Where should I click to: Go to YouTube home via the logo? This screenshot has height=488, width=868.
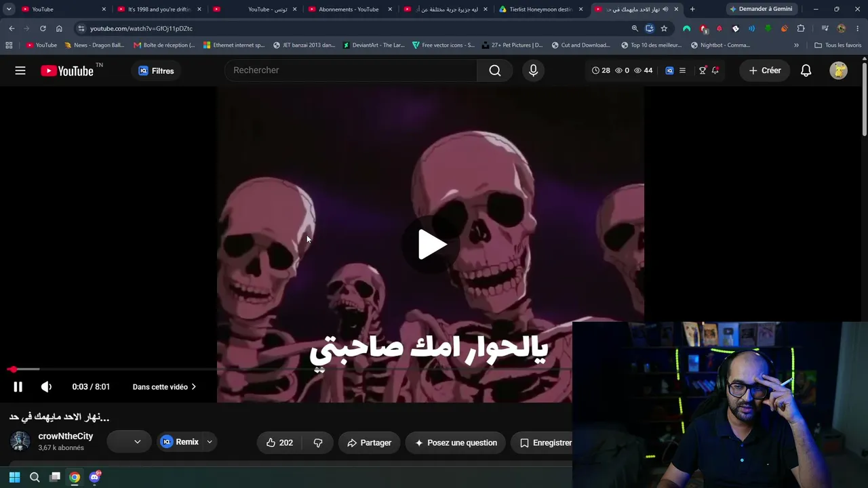tap(67, 70)
